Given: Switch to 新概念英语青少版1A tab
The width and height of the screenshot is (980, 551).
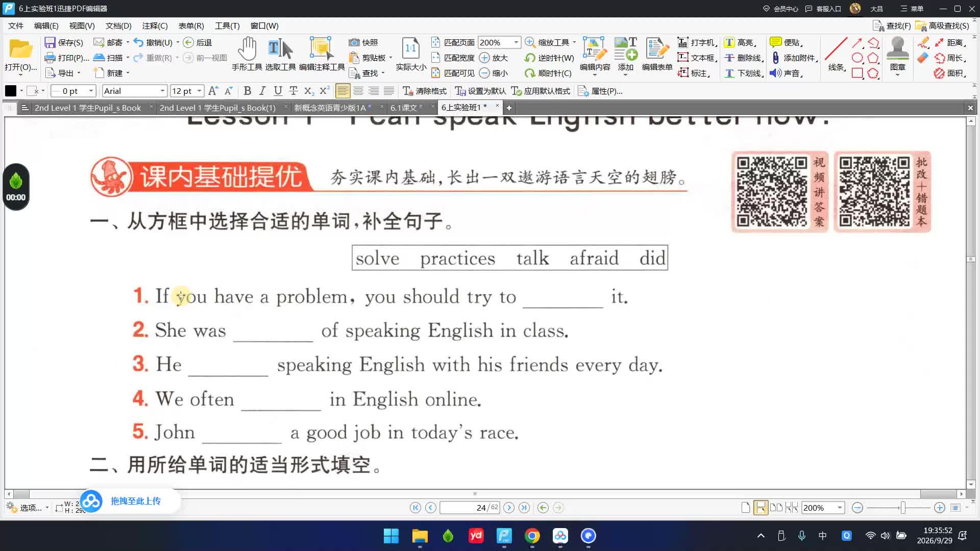Looking at the screenshot, I should [x=330, y=108].
